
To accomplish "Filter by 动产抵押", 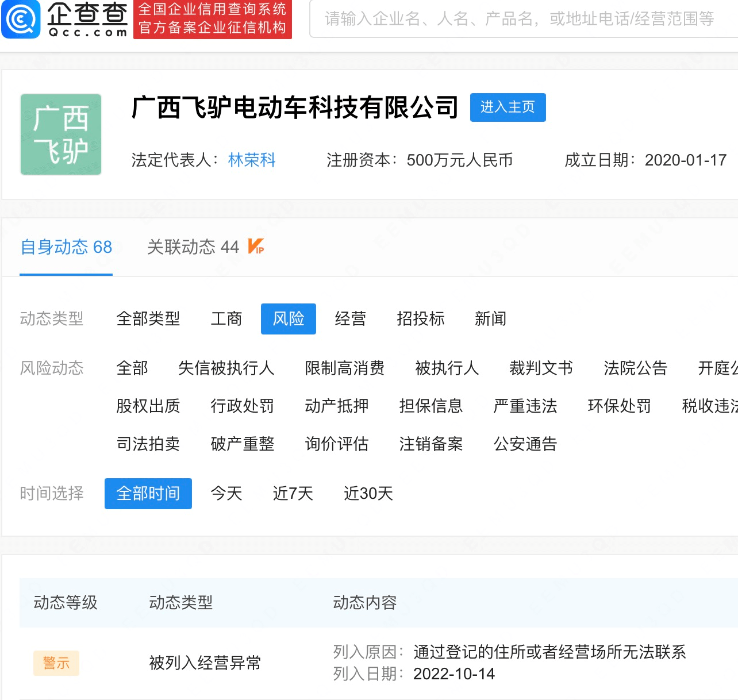I will [x=337, y=406].
